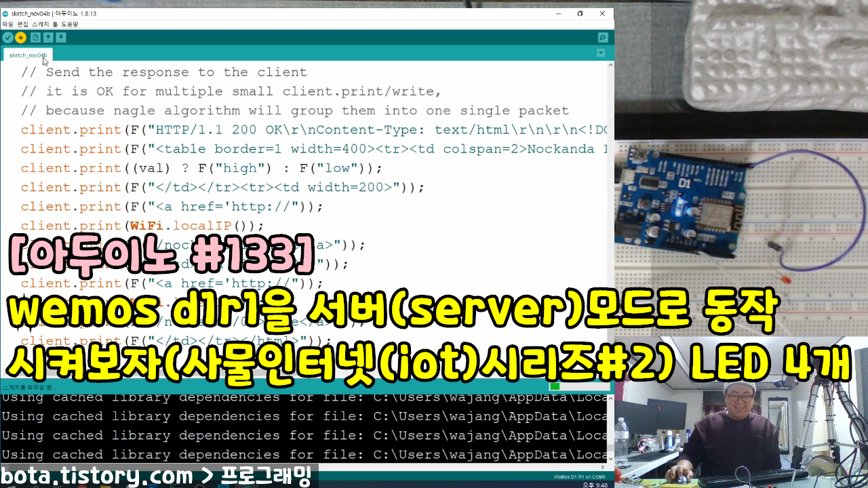This screenshot has height=488, width=868.
Task: Click the comment 'it is OK for multiple small'
Action: [x=231, y=91]
